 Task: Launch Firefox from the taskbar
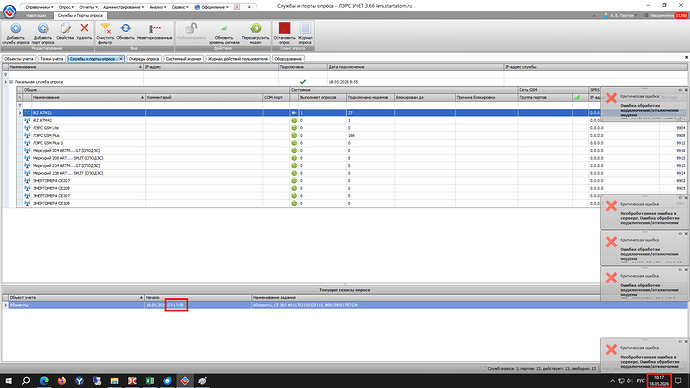[62, 381]
